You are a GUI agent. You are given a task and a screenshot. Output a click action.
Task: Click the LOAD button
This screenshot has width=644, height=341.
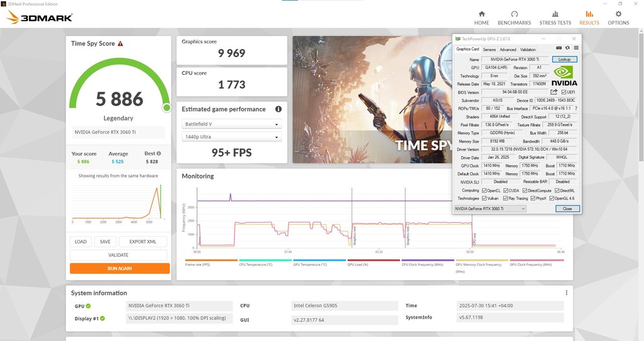(80, 242)
